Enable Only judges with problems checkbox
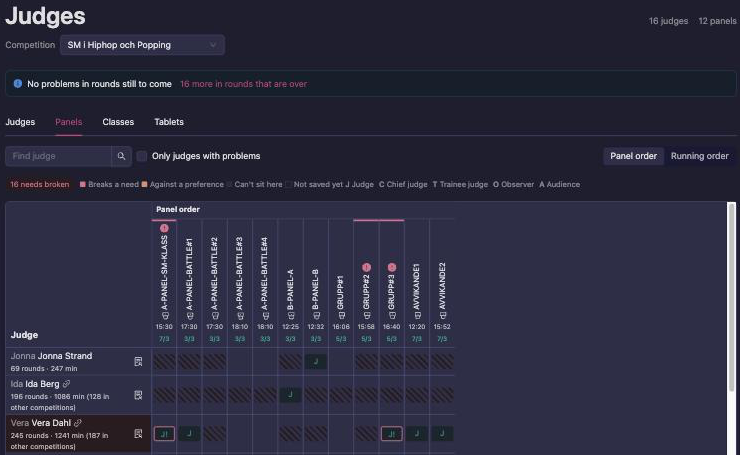Screen dimensions: 740x455 (x=142, y=156)
